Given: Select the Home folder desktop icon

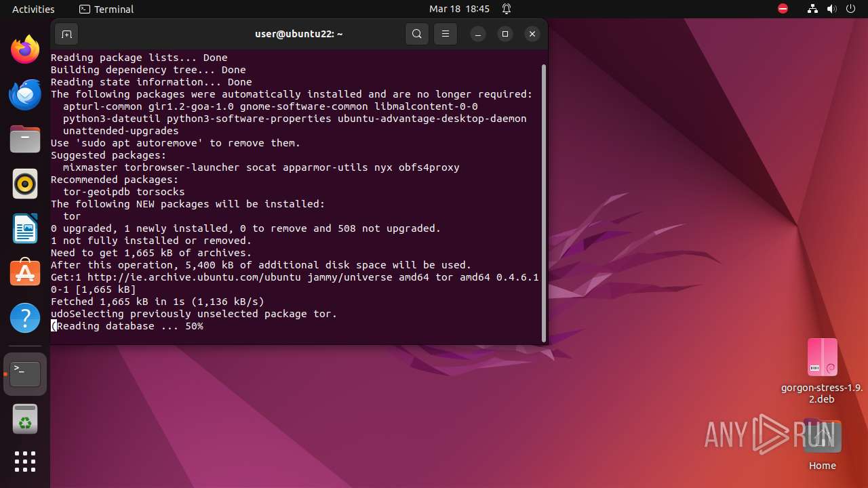Looking at the screenshot, I should click(x=822, y=445).
